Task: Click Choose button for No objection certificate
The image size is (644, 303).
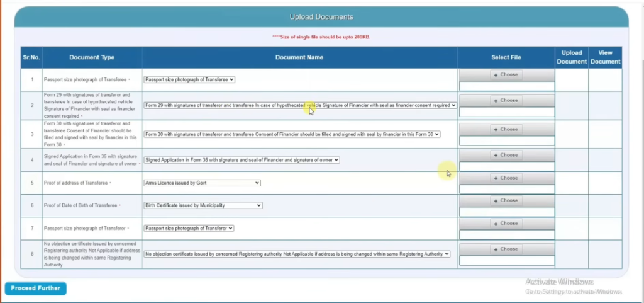Action: coord(506,249)
